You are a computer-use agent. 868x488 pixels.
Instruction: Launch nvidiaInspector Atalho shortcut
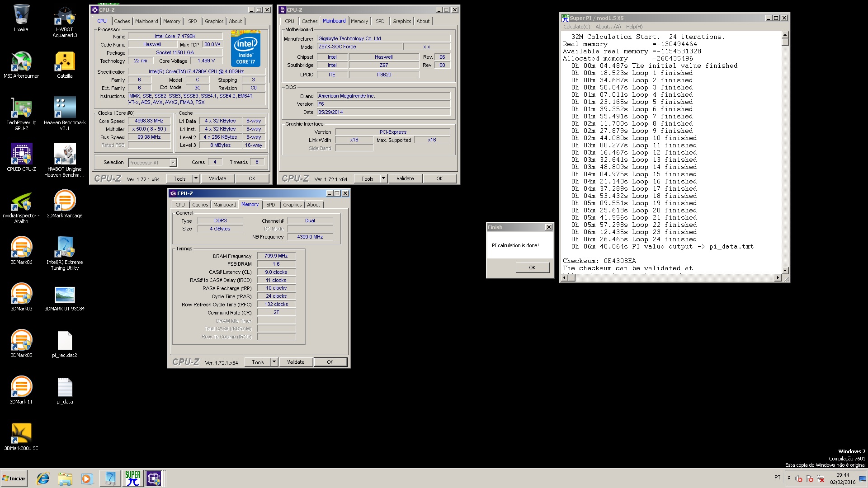click(x=21, y=207)
